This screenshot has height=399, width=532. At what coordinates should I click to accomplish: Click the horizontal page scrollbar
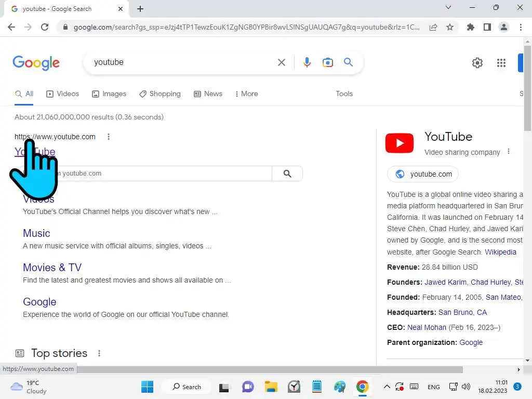coord(270,369)
